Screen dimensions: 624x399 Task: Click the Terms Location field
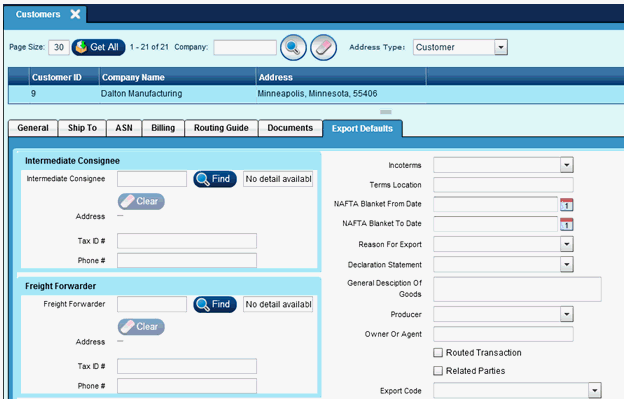(x=503, y=185)
